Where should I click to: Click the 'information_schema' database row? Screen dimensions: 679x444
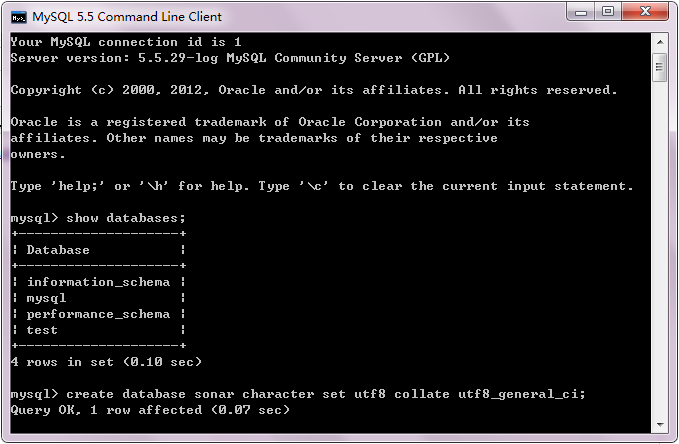(98, 282)
